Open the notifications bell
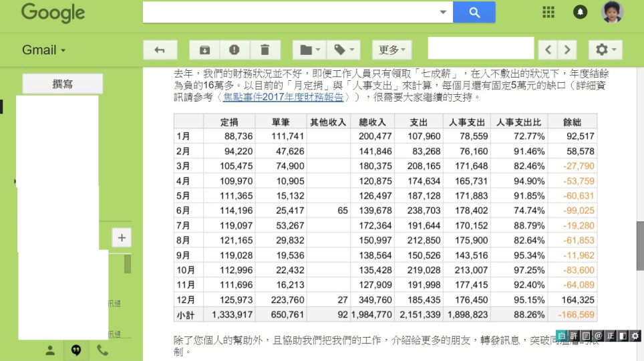 point(581,12)
